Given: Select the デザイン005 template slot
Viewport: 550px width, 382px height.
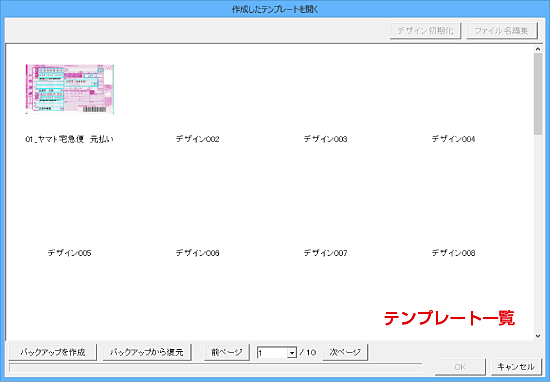Looking at the screenshot, I should (x=69, y=253).
